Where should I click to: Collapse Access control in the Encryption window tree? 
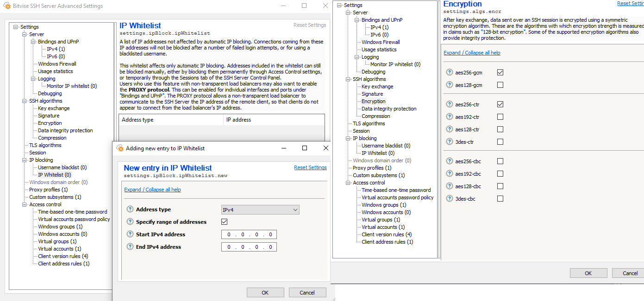[348, 183]
